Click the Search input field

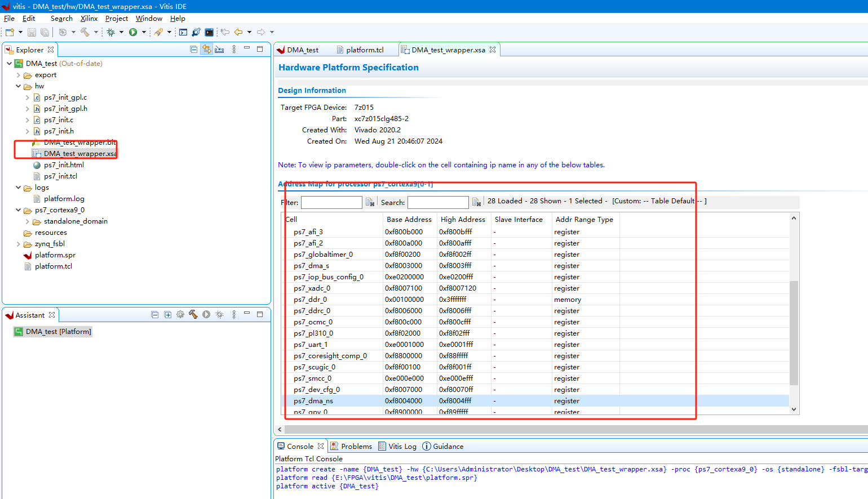tap(438, 202)
